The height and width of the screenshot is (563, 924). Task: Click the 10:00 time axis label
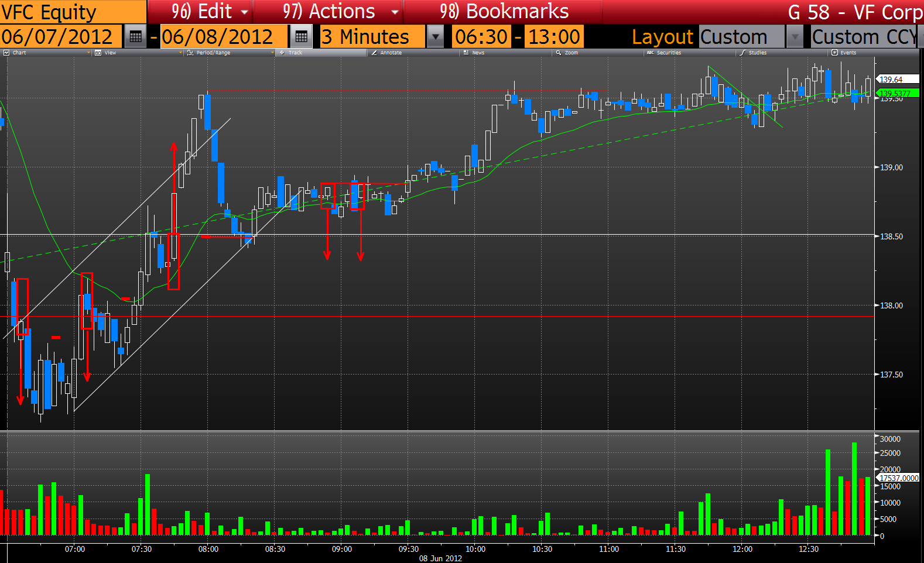click(x=475, y=549)
